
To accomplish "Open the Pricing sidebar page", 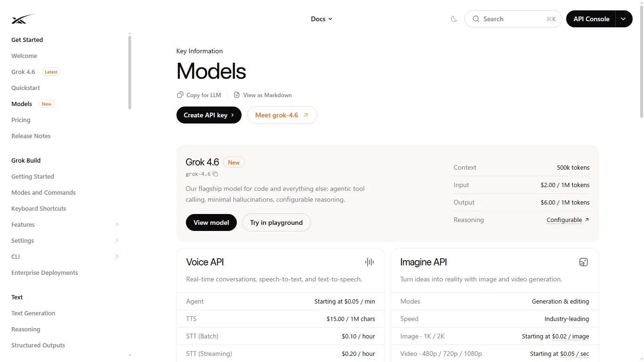I will tap(21, 120).
